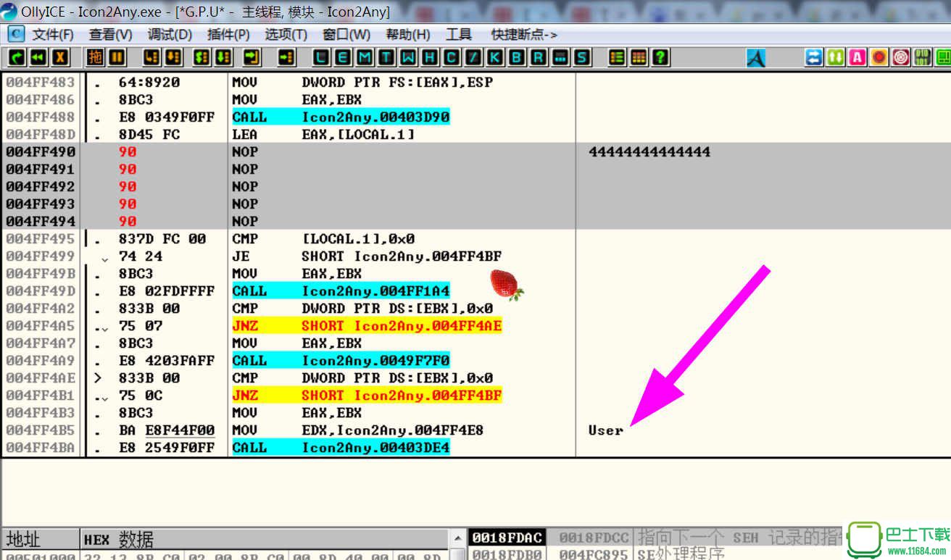Screen dimensions: 951x560
Task: Click the execute till return icon
Action: click(x=252, y=57)
